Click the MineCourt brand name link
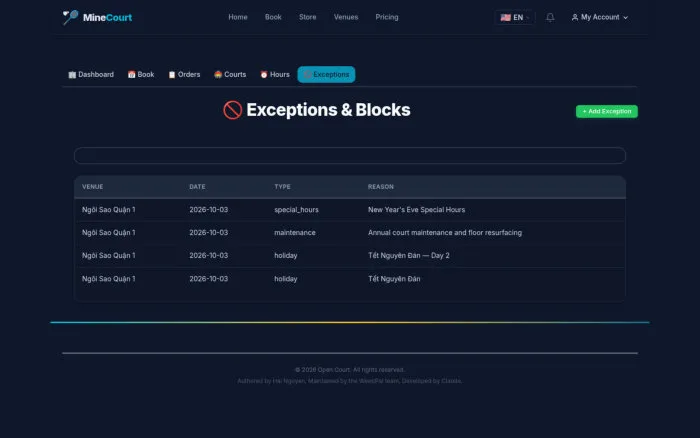700x438 pixels. (107, 17)
